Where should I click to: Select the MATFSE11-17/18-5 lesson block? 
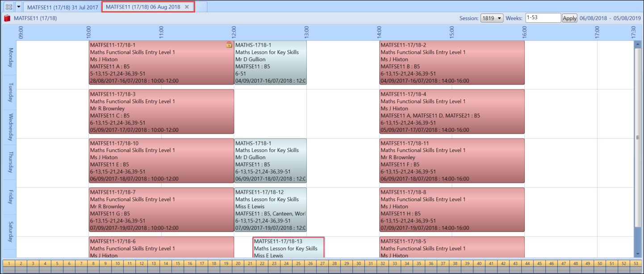[452, 248]
